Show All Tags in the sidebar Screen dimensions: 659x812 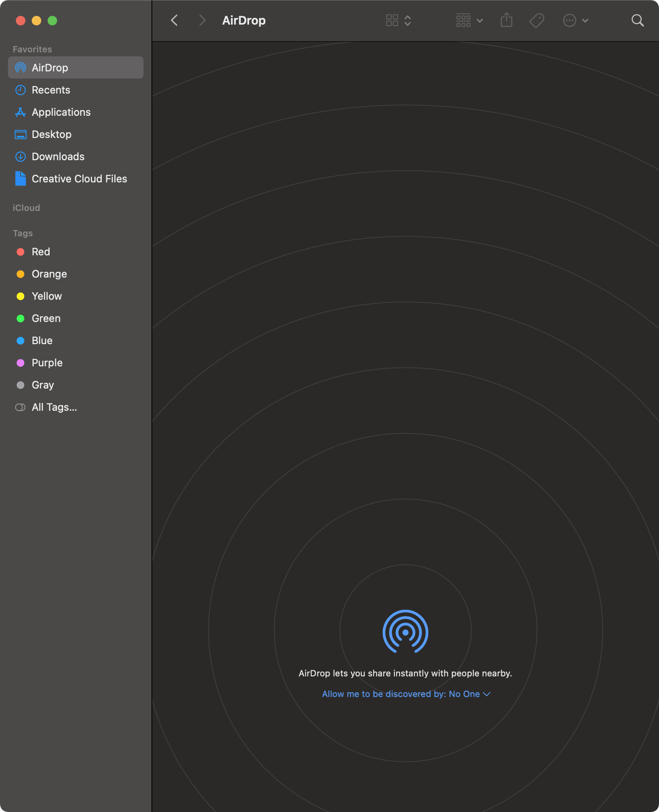[x=76, y=407]
